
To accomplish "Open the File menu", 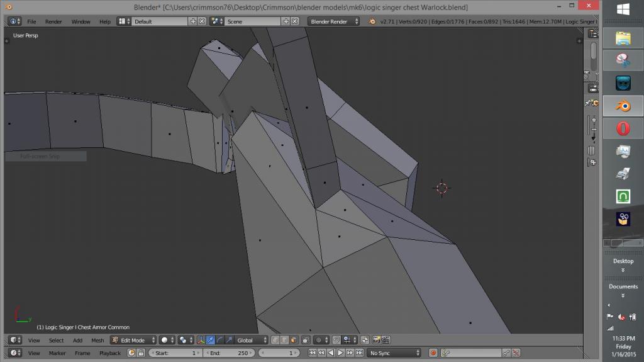I will pyautogui.click(x=31, y=21).
